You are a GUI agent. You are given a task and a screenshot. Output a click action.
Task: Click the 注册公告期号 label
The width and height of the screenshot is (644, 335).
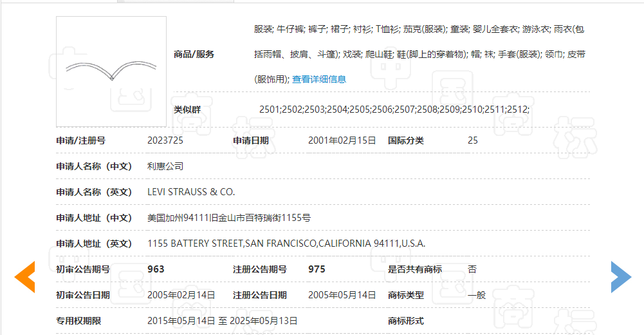coord(259,269)
